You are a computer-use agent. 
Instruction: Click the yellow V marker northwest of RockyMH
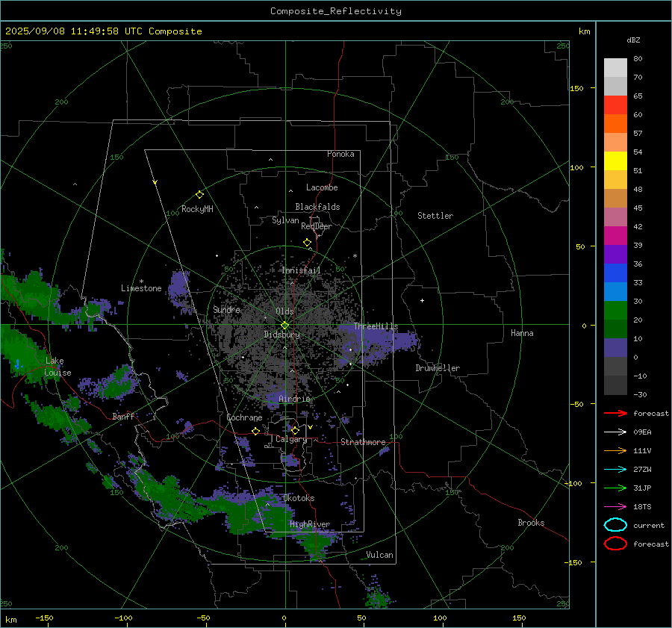(155, 182)
